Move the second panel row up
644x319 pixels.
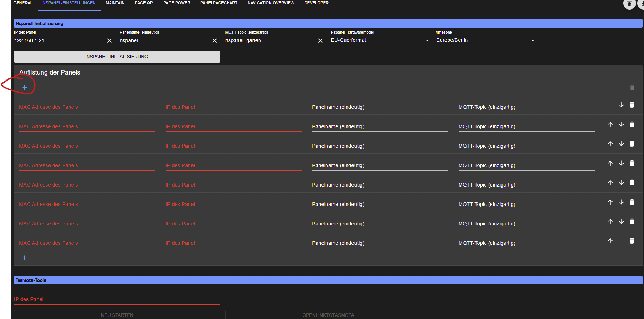(610, 124)
